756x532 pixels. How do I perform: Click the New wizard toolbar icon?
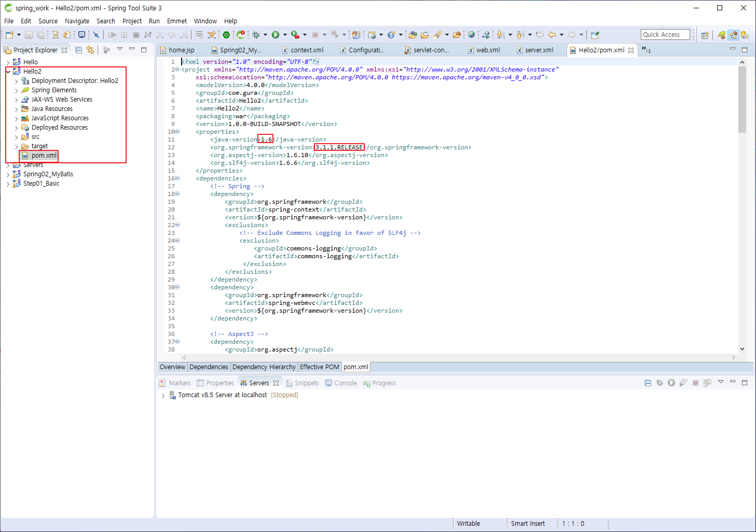click(9, 35)
